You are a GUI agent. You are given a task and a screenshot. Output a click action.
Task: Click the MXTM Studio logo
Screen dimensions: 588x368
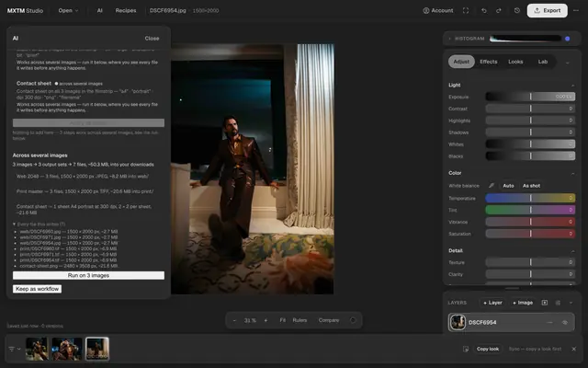[25, 10]
